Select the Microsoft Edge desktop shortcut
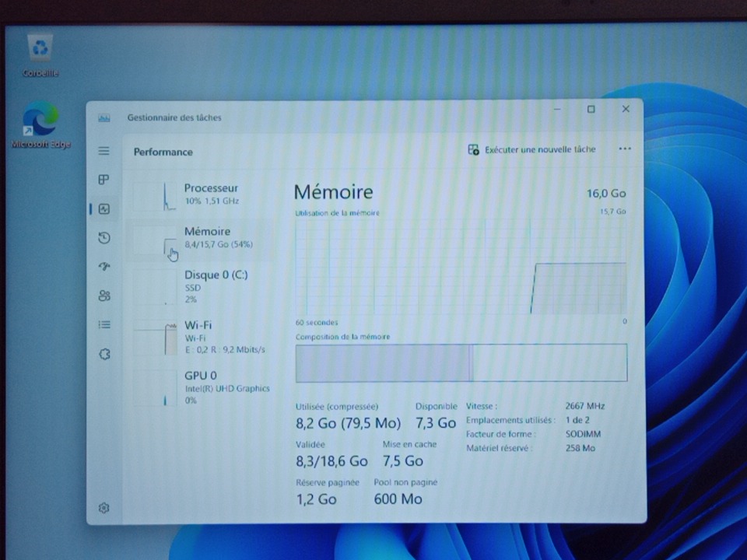The height and width of the screenshot is (560, 747). (x=41, y=124)
